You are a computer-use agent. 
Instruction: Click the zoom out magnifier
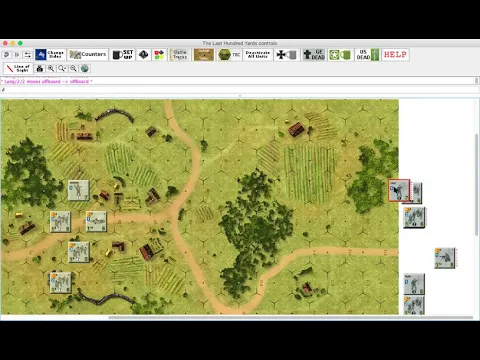click(x=73, y=69)
